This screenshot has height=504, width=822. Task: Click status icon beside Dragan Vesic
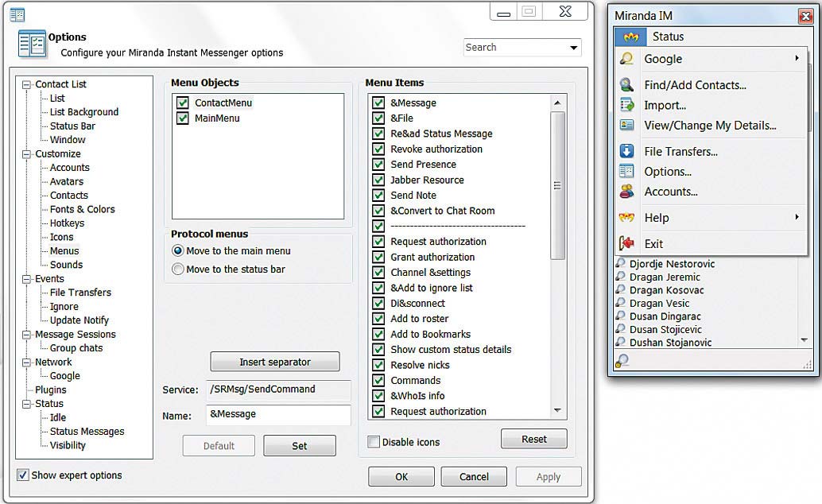tap(621, 302)
